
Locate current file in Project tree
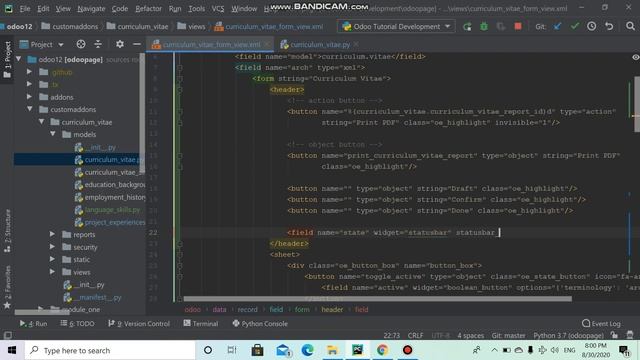[81, 44]
